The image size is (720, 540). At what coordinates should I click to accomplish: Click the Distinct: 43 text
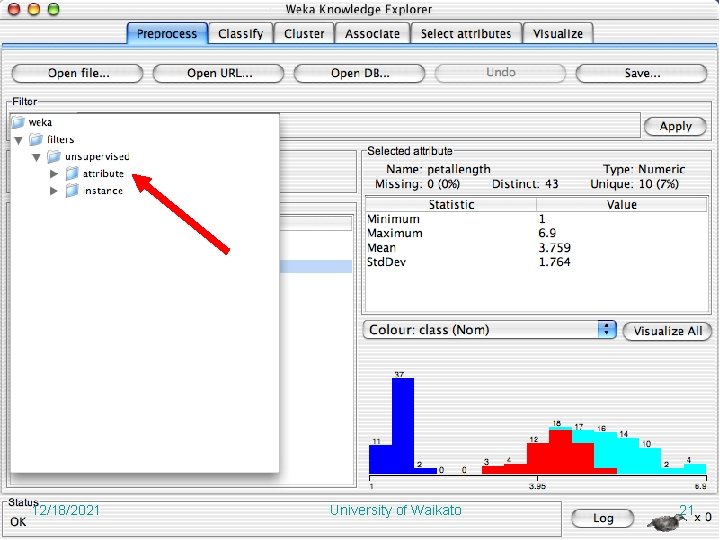click(x=525, y=184)
